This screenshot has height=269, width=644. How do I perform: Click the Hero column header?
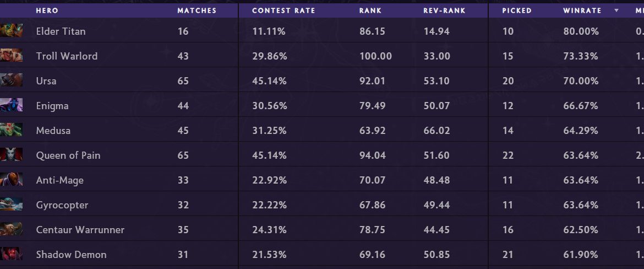pos(47,10)
